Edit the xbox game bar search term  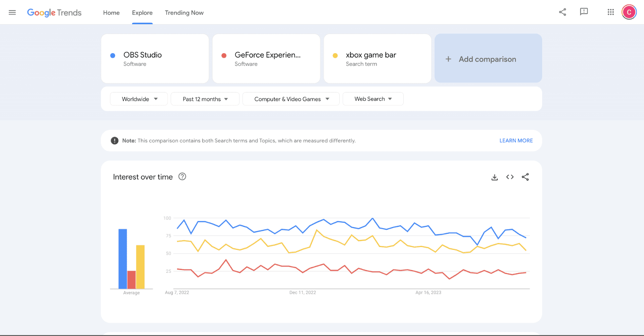tap(371, 55)
